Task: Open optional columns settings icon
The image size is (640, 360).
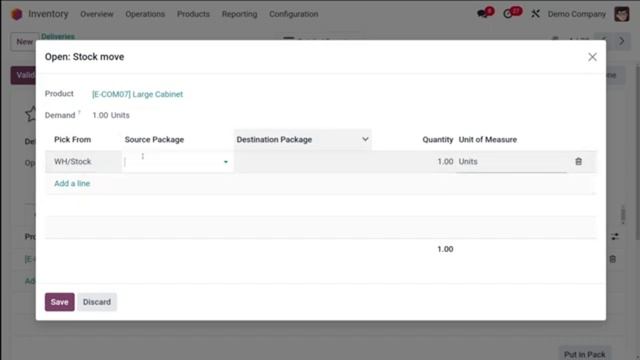Action: click(615, 236)
